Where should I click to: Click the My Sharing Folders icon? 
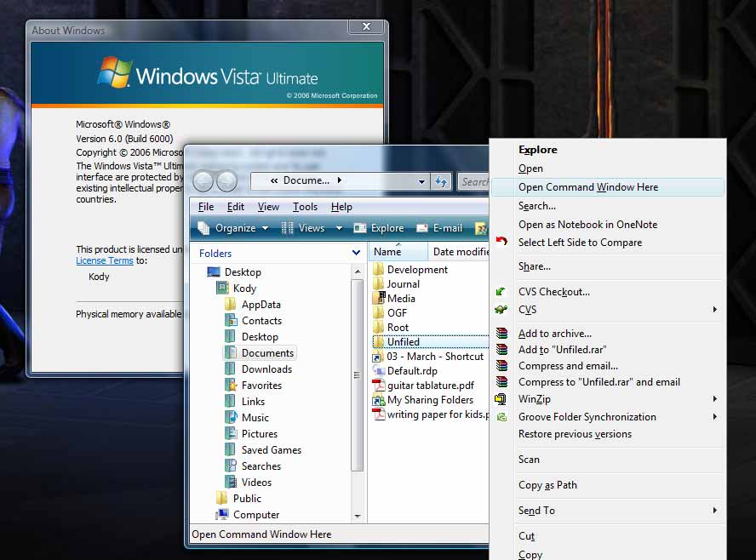pos(379,399)
